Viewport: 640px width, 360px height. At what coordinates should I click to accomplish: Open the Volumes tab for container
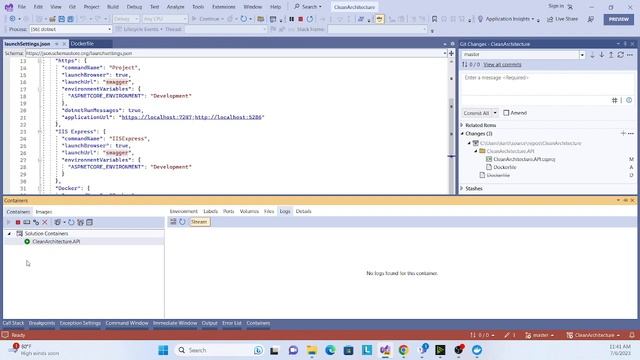click(x=249, y=211)
